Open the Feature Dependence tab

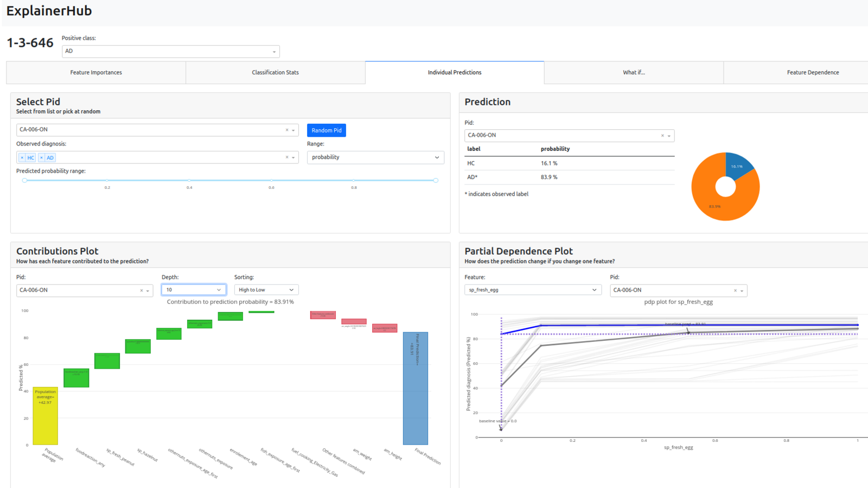pyautogui.click(x=813, y=73)
